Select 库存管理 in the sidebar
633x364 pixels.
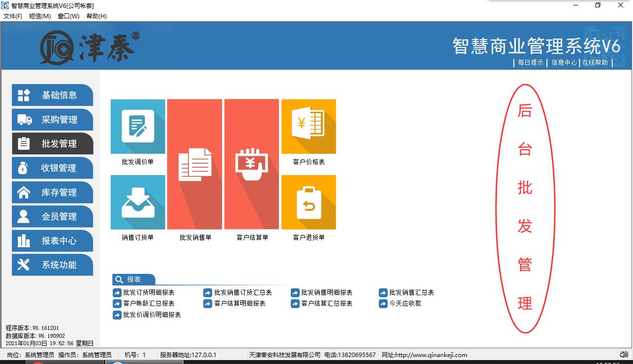[52, 192]
